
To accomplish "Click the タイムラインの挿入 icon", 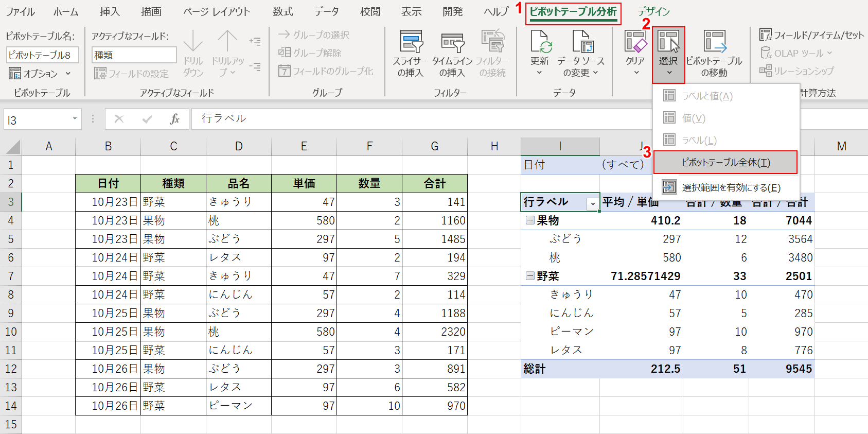I will tap(452, 42).
